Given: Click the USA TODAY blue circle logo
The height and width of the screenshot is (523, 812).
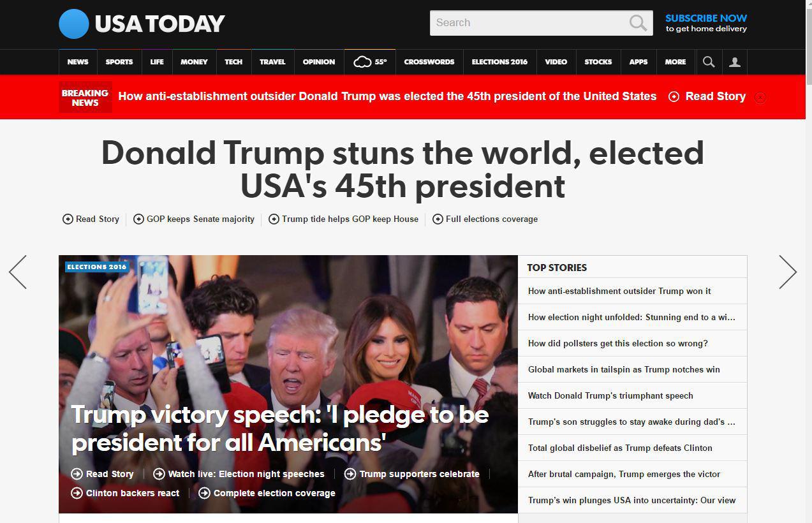Looking at the screenshot, I should (x=74, y=24).
